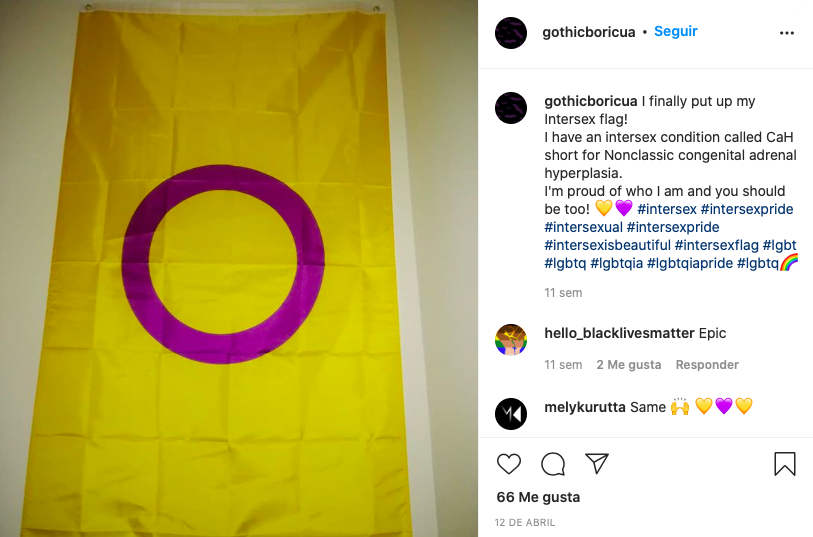The height and width of the screenshot is (537, 813).
Task: Open gothicboricua avatar beside the caption
Action: 511,108
